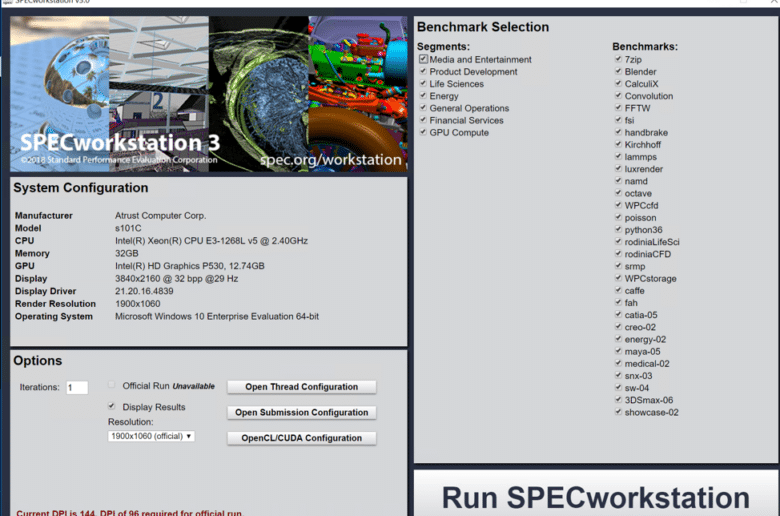780x516 pixels.
Task: Click the Operating System value Windows 10 Enterprise
Action: 217,316
